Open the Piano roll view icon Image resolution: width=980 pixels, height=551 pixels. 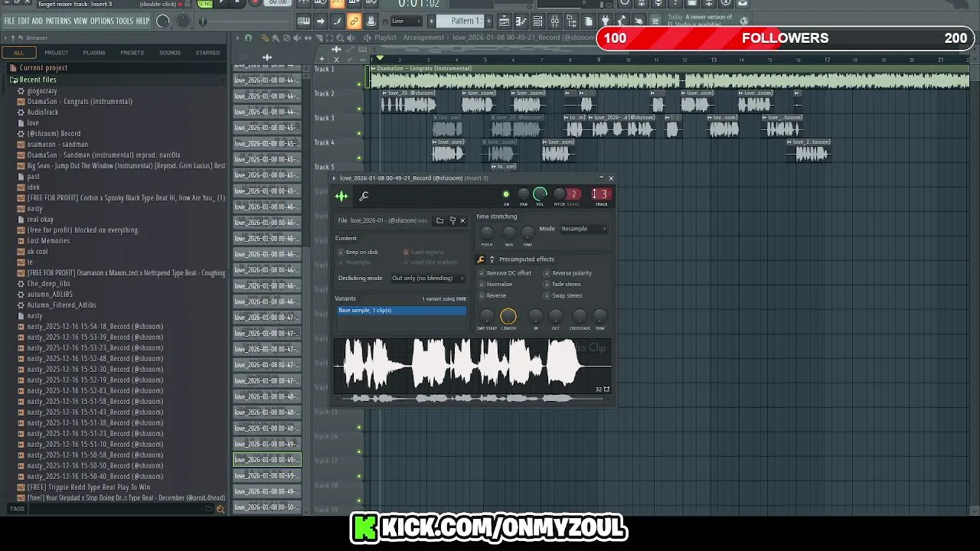(x=521, y=21)
